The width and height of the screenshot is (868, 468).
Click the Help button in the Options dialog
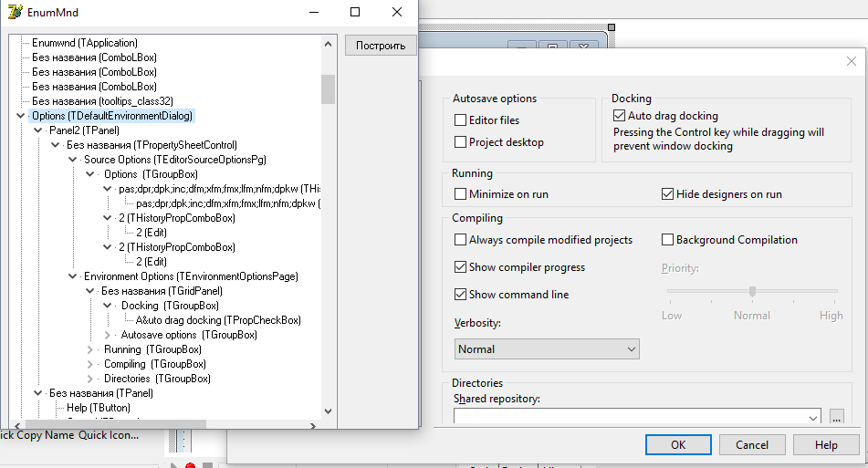pyautogui.click(x=826, y=445)
